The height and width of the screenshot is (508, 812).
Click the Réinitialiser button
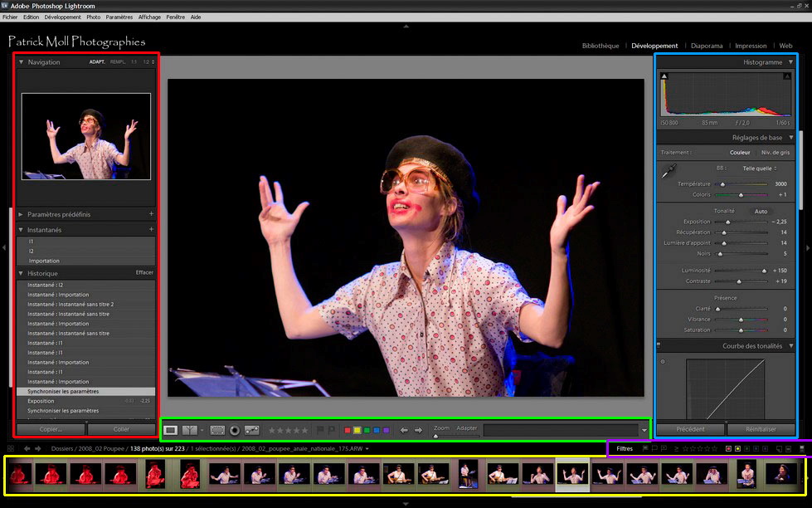point(761,429)
